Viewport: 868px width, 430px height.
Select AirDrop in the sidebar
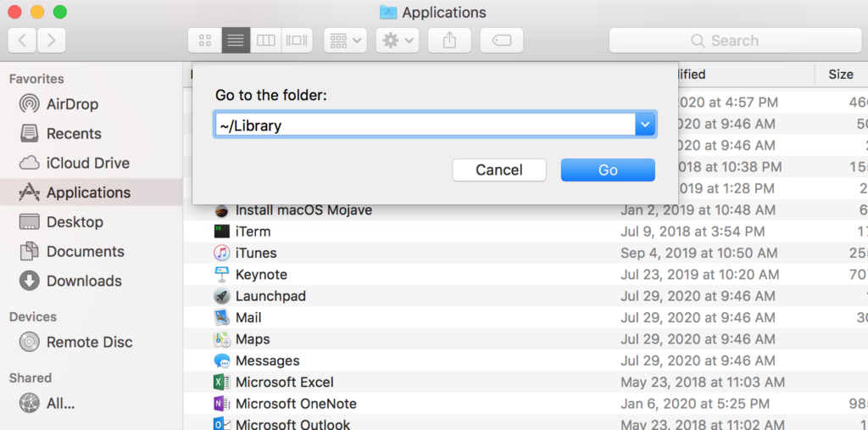(72, 104)
